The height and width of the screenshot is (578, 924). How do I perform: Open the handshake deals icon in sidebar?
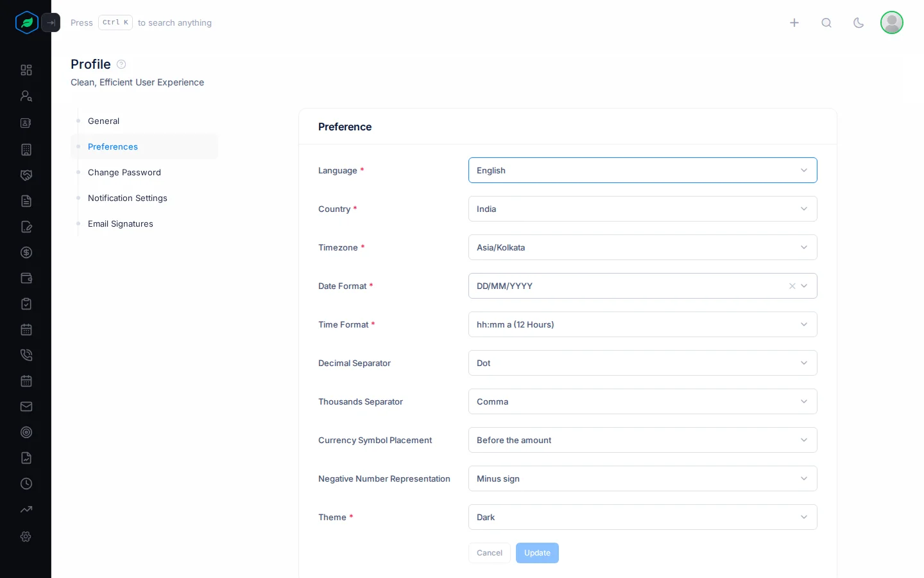click(x=26, y=175)
